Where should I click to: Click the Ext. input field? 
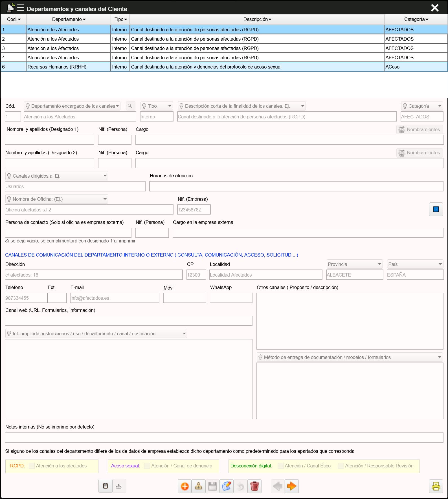tap(57, 298)
